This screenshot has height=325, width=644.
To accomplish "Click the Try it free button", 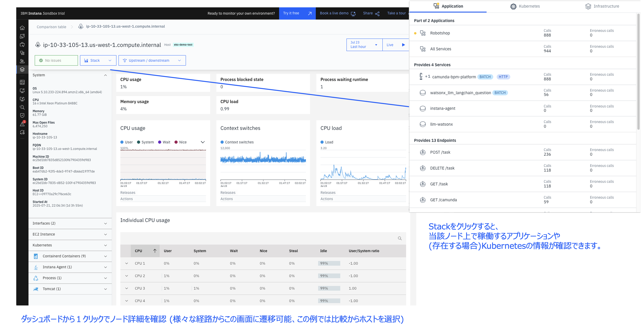I will click(x=297, y=13).
